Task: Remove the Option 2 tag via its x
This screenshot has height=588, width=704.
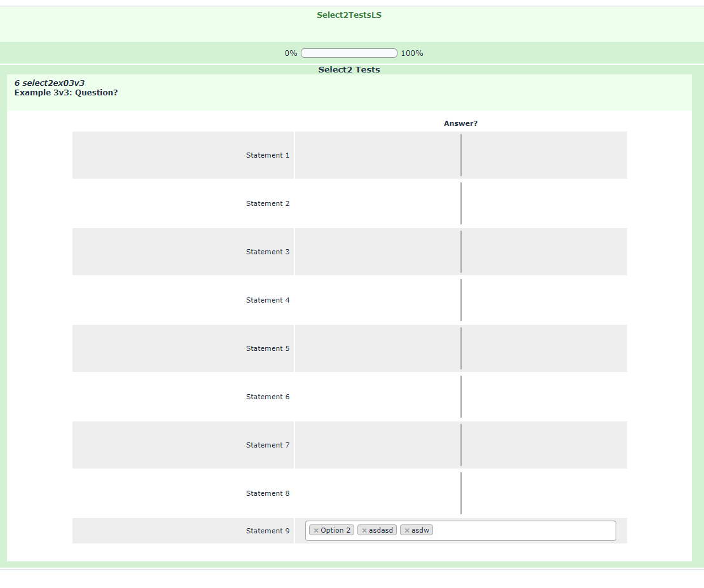Action: (316, 531)
